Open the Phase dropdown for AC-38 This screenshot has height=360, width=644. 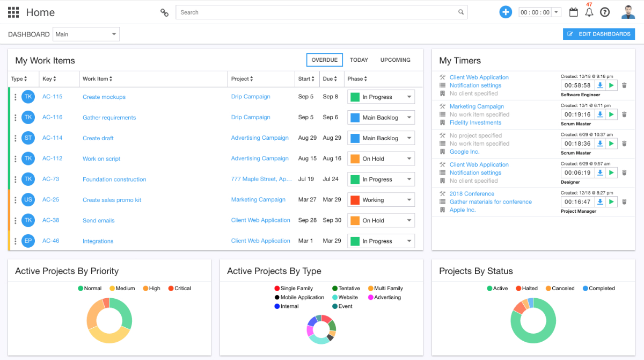point(381,220)
